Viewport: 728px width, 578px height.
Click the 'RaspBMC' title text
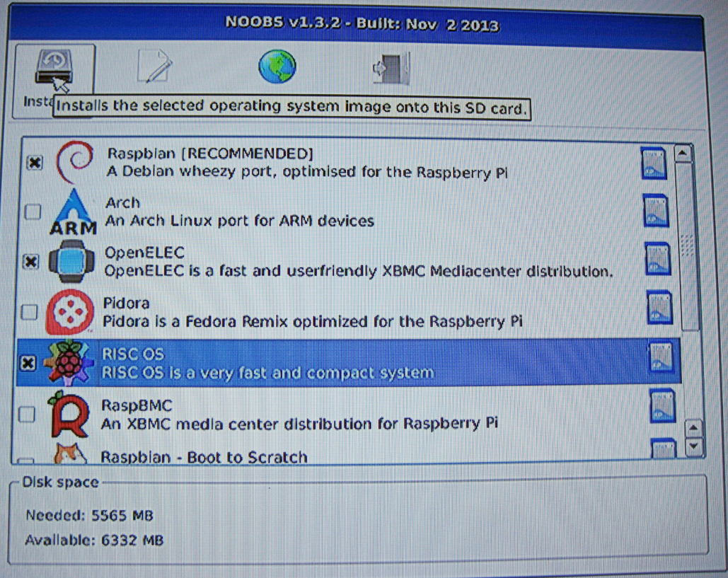[137, 405]
